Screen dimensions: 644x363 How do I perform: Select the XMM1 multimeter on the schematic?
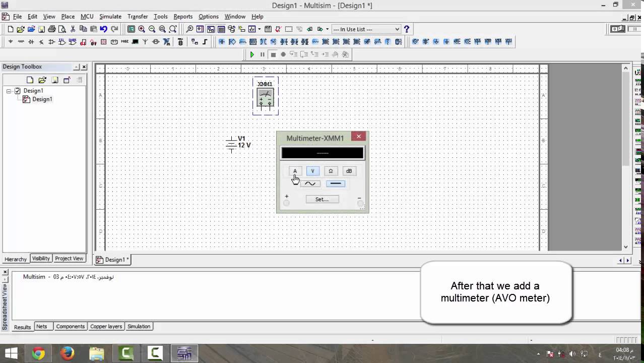click(x=265, y=96)
